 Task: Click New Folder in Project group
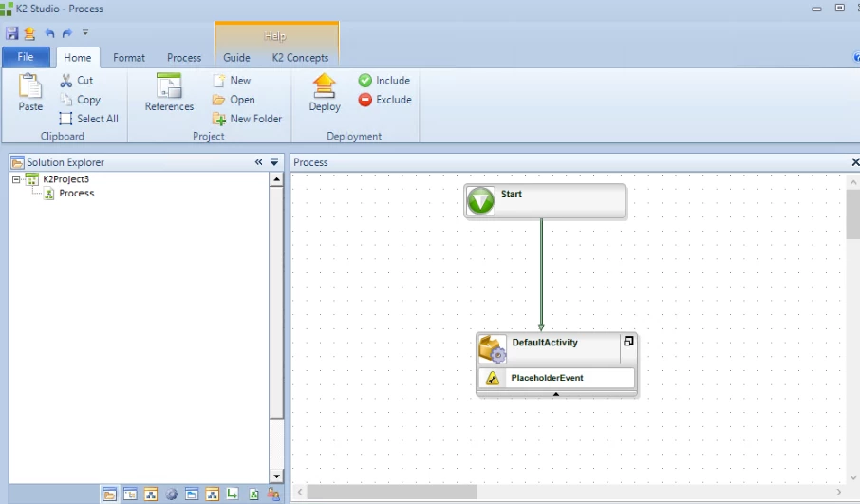point(247,119)
